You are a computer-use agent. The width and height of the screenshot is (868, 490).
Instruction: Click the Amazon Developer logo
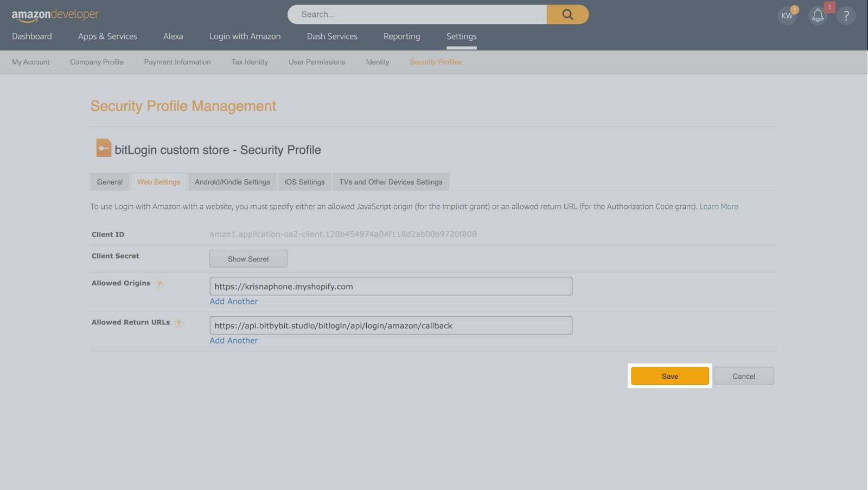55,15
